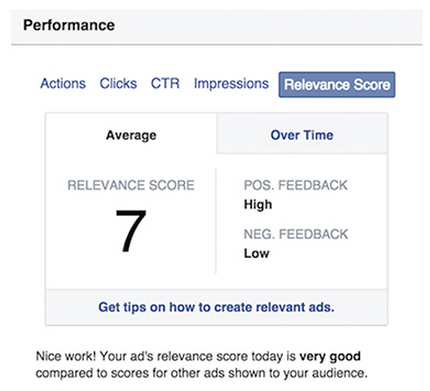
Task: Open the Actions performance tab
Action: [63, 84]
